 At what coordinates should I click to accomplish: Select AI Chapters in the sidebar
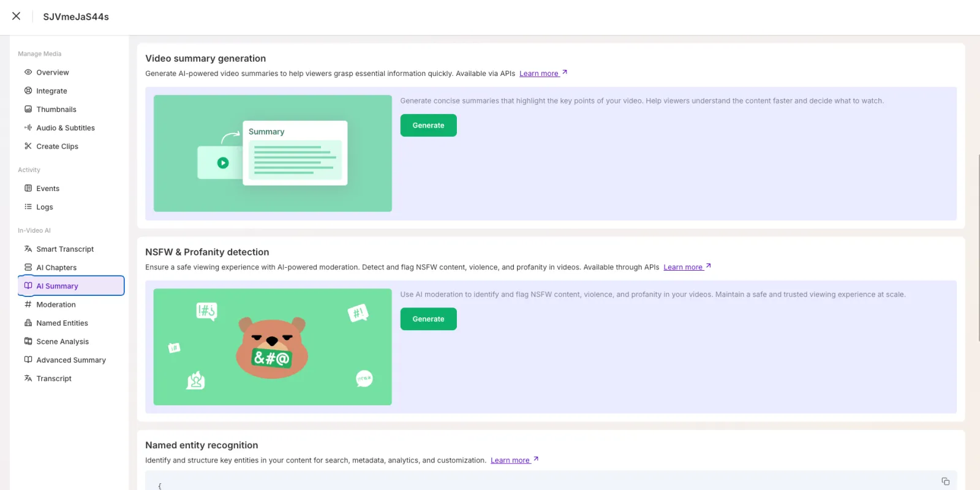[71, 267]
